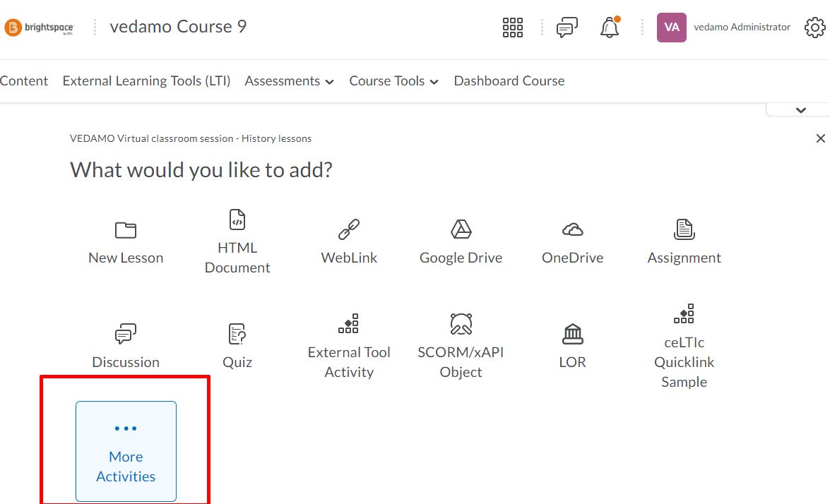Click the VA user avatar

point(671,28)
